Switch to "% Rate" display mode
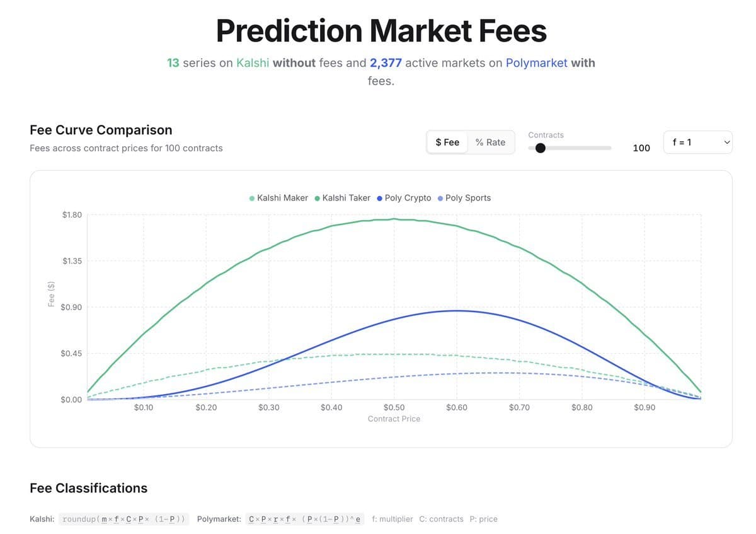Screen dimensions: 756x534 492,142
